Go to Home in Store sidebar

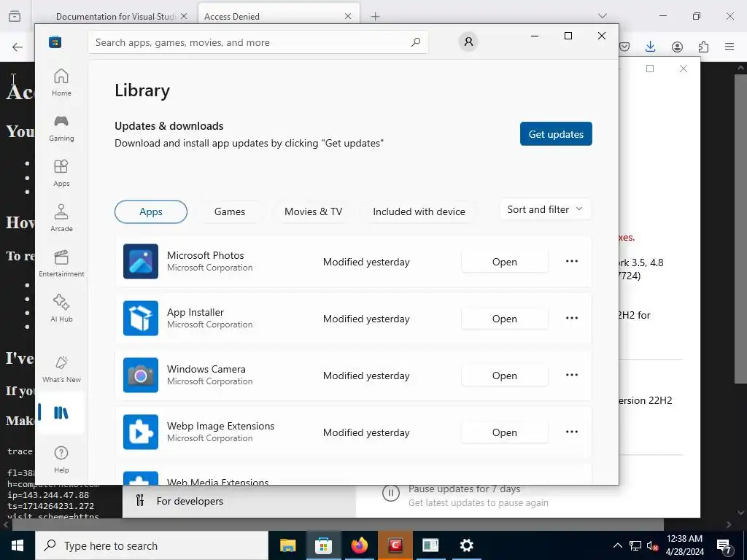pyautogui.click(x=61, y=83)
